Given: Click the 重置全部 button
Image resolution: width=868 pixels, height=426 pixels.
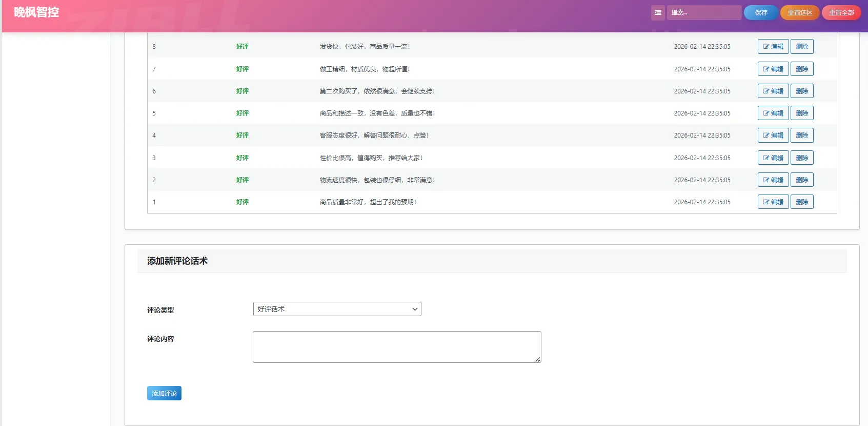Looking at the screenshot, I should pyautogui.click(x=841, y=13).
